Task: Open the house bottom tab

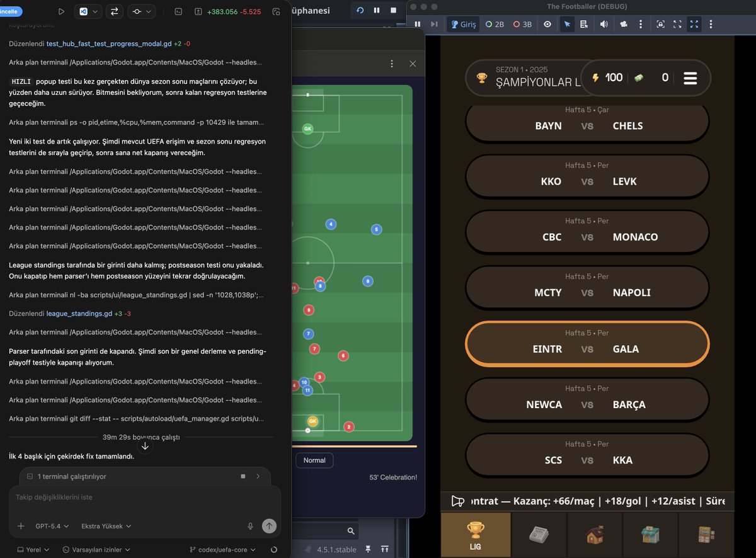Action: [595, 535]
